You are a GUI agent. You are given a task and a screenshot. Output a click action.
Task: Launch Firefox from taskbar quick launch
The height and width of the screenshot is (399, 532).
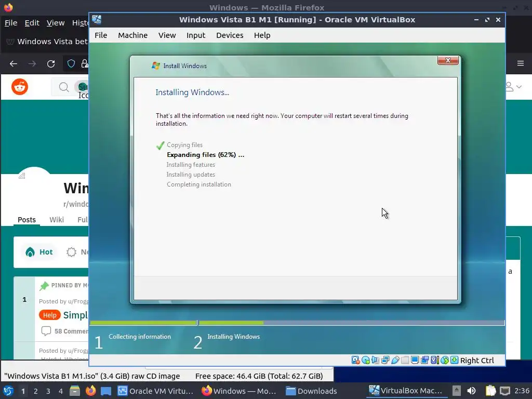[90, 391]
